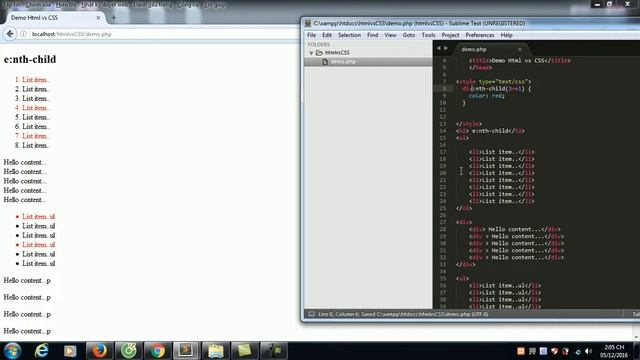Open Sublime Text Help menu
This screenshot has height=360, width=640.
(x=507, y=35)
